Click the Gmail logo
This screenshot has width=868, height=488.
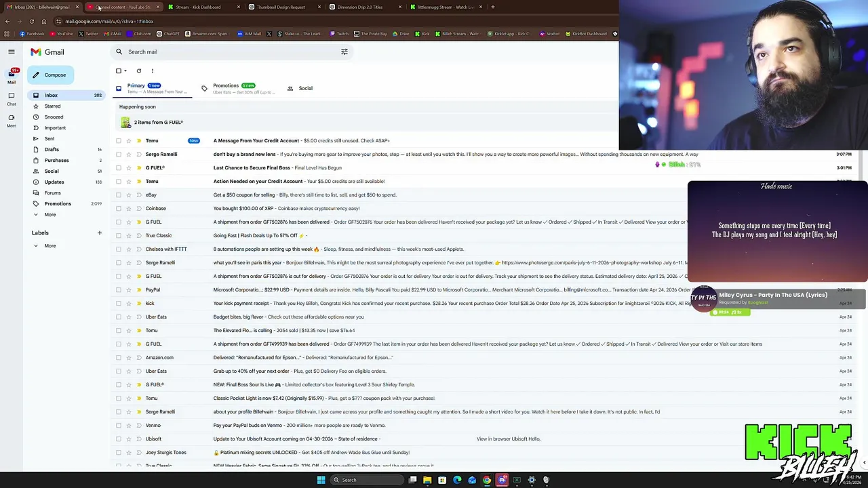(x=47, y=52)
